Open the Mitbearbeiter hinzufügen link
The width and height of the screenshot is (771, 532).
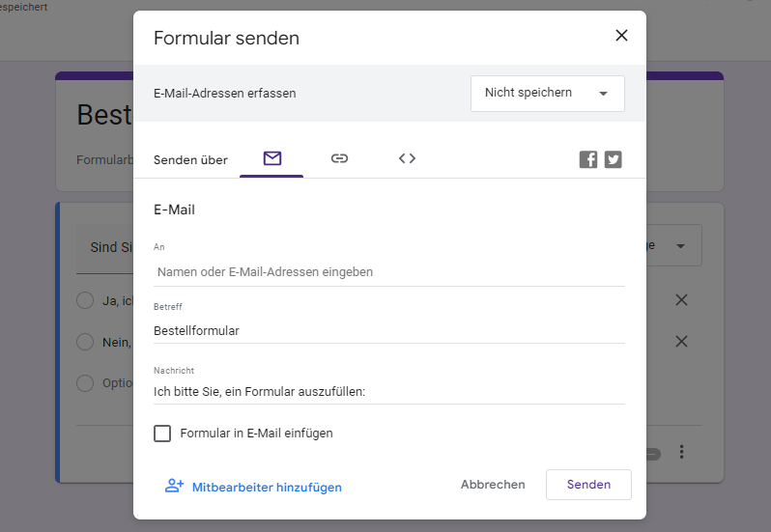tap(267, 488)
